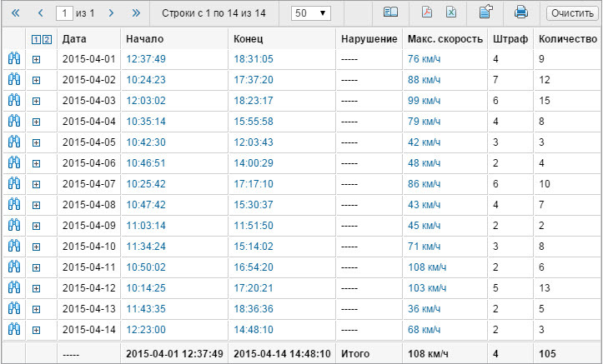The image size is (603, 364).
Task: Open end time 18:36:36 link
Action: click(254, 308)
